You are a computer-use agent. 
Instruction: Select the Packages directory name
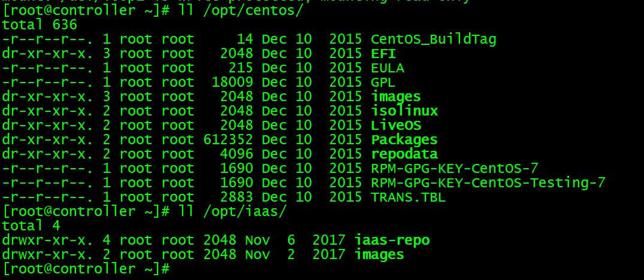point(404,140)
